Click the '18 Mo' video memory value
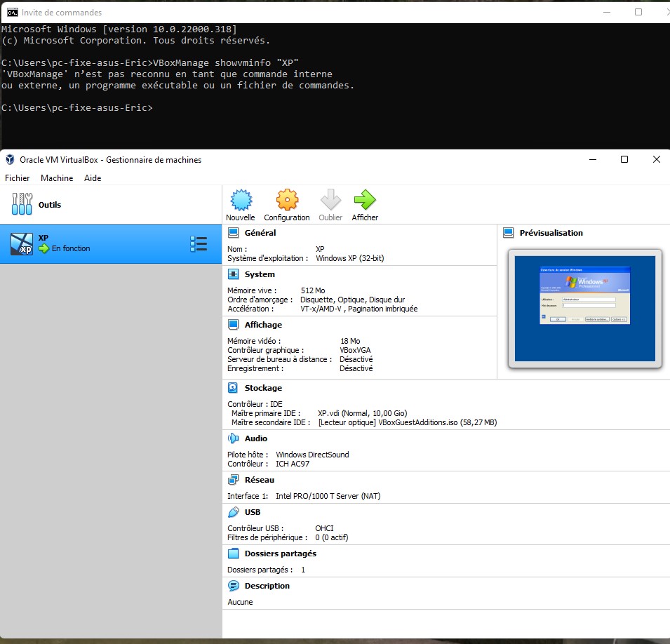 pyautogui.click(x=350, y=341)
